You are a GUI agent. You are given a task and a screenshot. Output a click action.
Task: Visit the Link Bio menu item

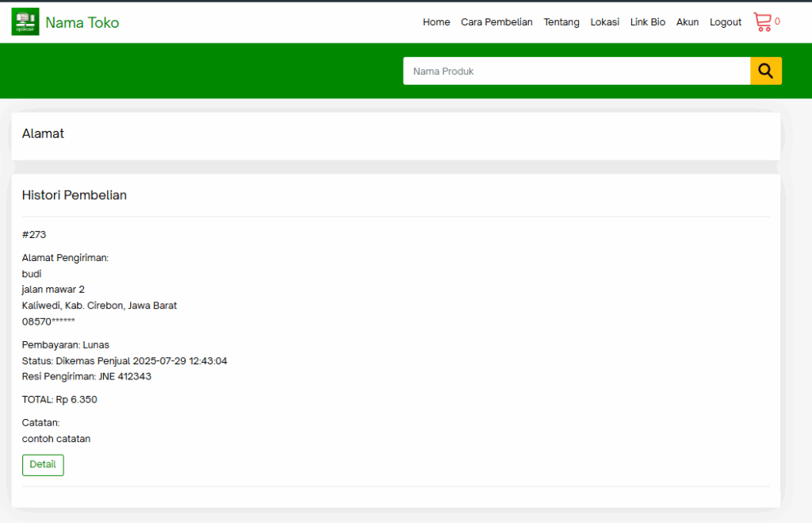point(647,22)
